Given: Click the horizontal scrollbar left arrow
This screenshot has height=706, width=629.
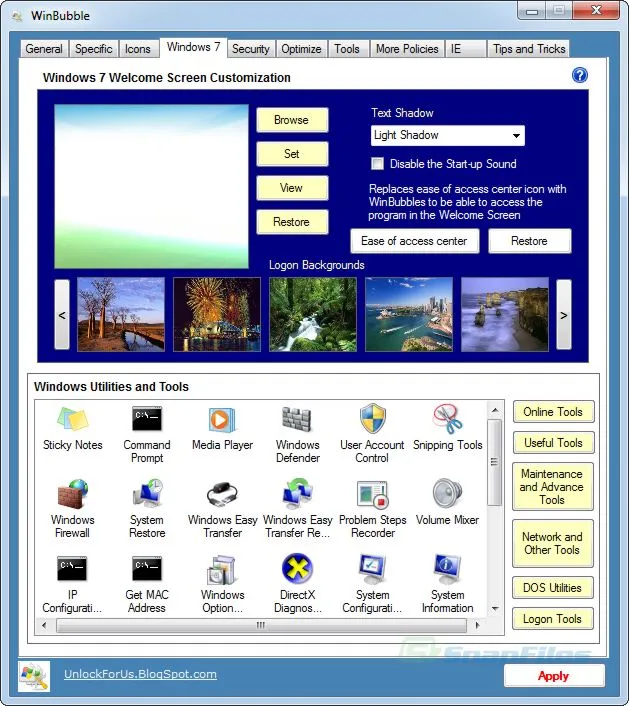Looking at the screenshot, I should 44,625.
